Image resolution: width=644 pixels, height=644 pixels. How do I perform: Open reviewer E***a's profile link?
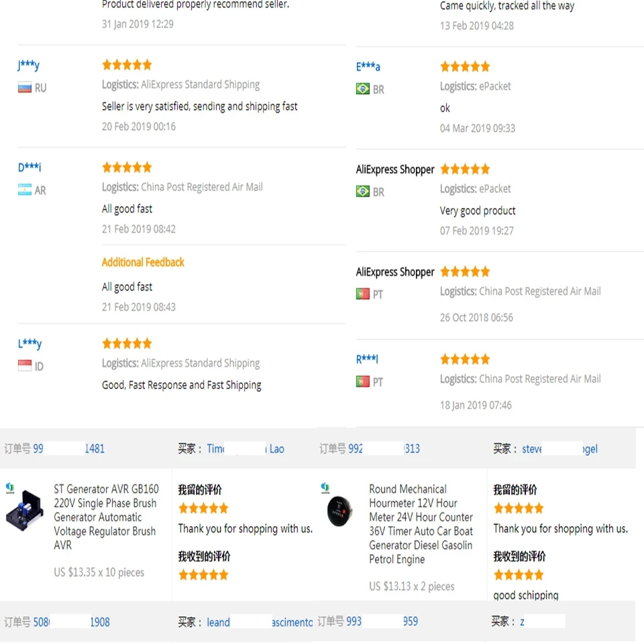click(x=368, y=67)
